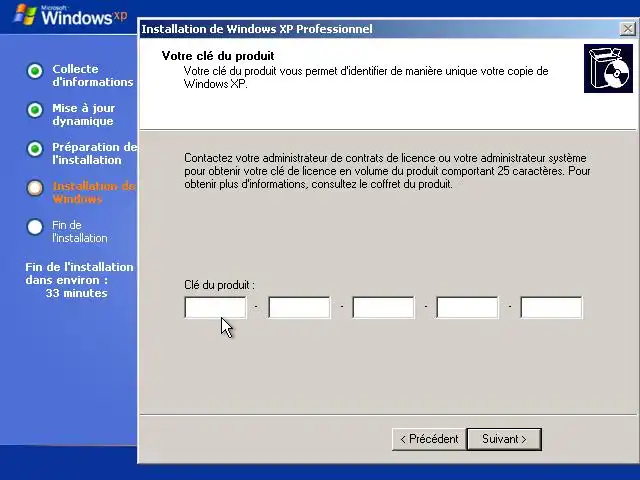Screen dimensions: 640x480
Task: Click the paragraph starting 'Contactez votre administrateur'
Action: coord(387,171)
